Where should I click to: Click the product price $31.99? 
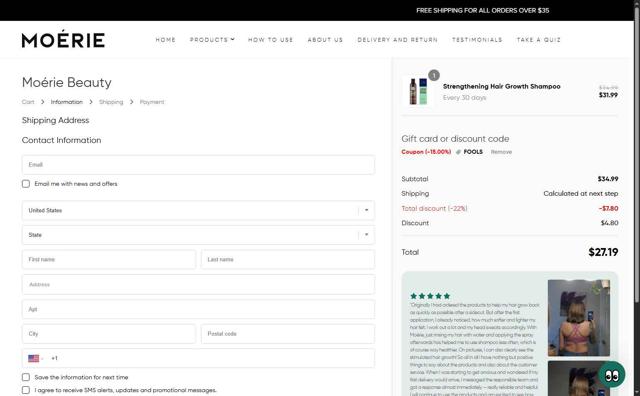pyautogui.click(x=608, y=95)
